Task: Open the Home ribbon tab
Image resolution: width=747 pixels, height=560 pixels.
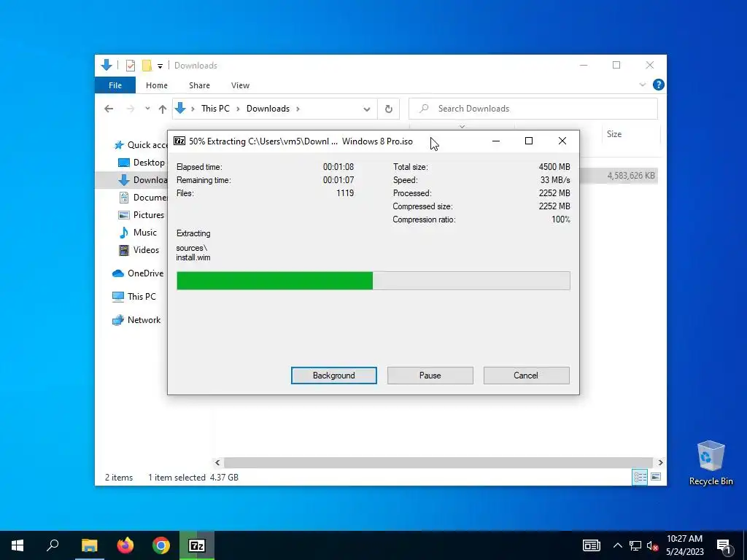Action: click(157, 85)
